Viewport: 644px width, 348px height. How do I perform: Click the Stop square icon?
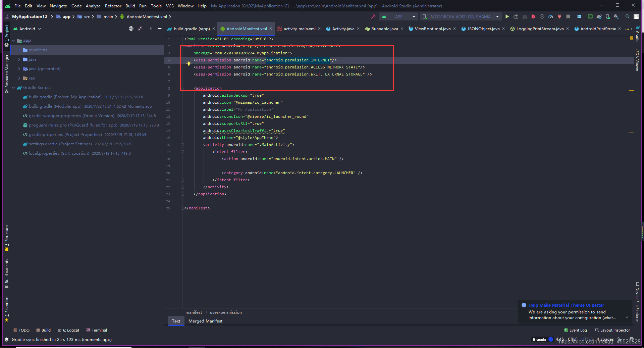[568, 16]
